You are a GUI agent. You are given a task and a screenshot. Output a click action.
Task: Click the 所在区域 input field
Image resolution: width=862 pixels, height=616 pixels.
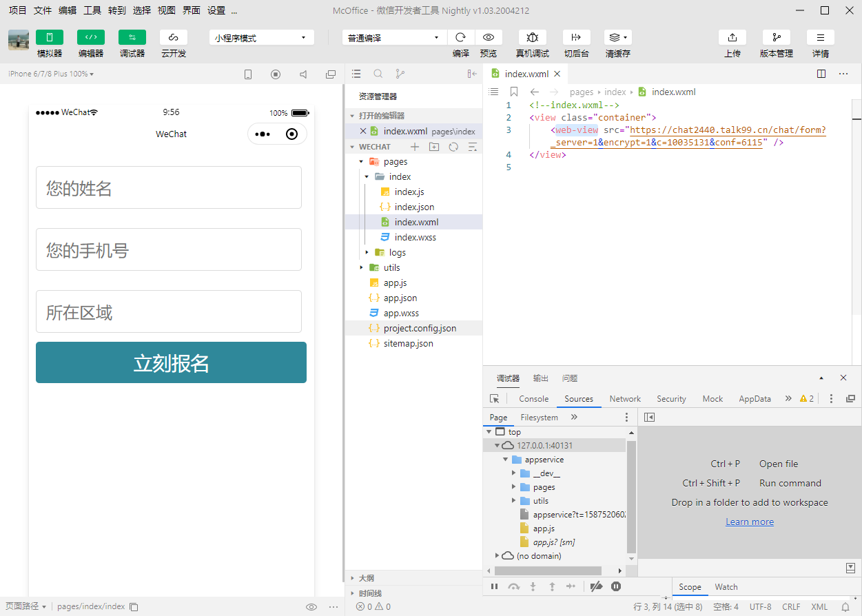coord(169,311)
